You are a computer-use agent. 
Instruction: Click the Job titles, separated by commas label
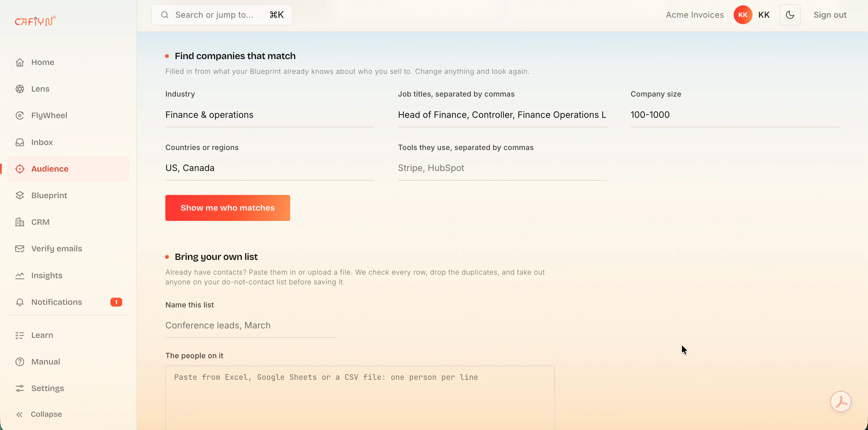pyautogui.click(x=456, y=94)
